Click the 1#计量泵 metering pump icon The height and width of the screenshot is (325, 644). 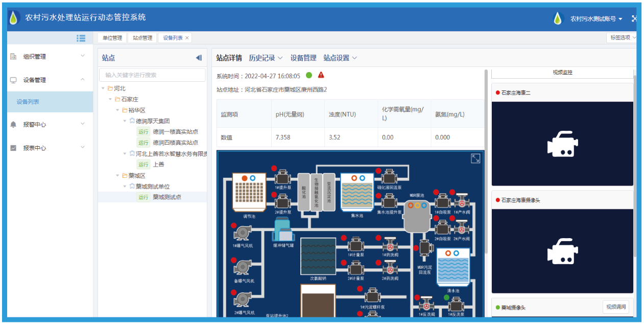pyautogui.click(x=355, y=244)
